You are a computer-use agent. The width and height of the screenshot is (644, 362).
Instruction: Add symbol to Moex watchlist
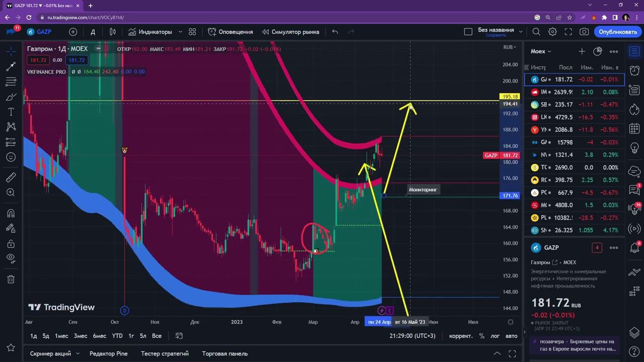pyautogui.click(x=582, y=51)
